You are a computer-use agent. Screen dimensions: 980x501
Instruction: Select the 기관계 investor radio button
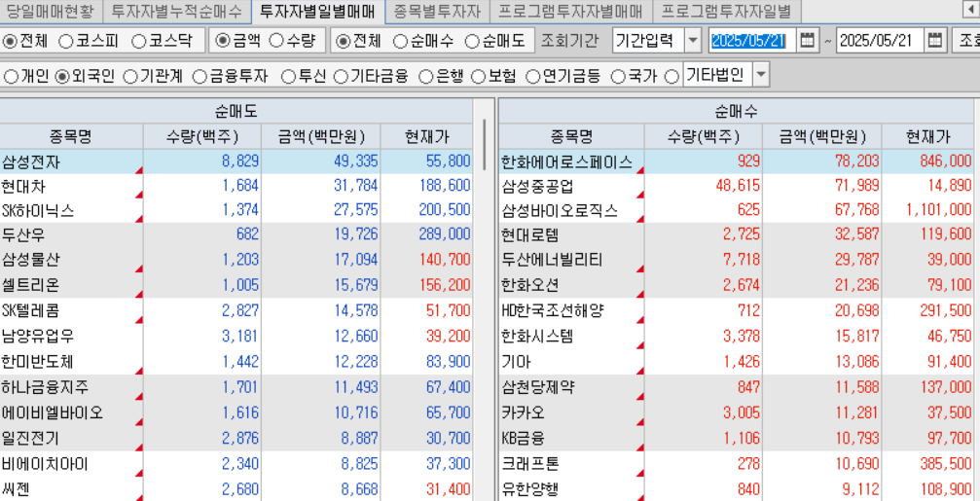click(130, 76)
